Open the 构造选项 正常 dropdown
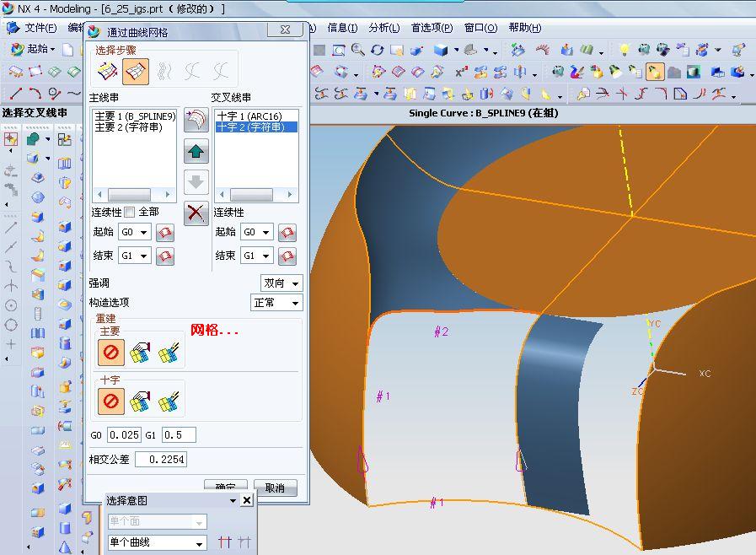 click(x=276, y=303)
